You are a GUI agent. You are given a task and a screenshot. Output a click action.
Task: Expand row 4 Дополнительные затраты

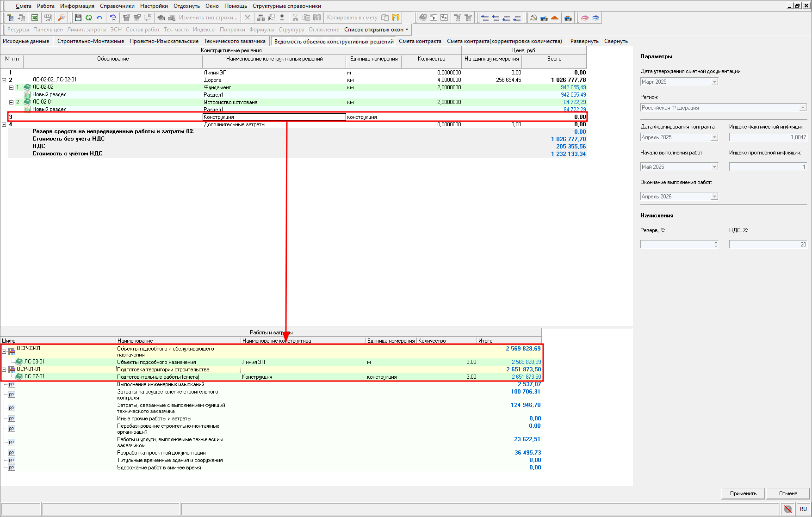tap(4, 124)
